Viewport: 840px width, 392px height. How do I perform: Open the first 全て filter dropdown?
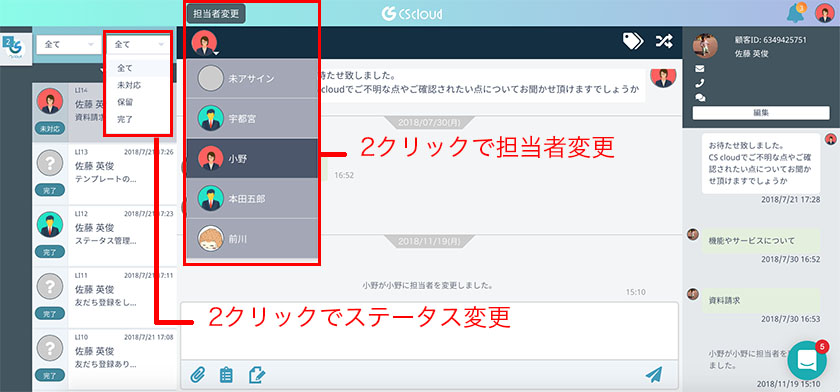click(x=69, y=45)
